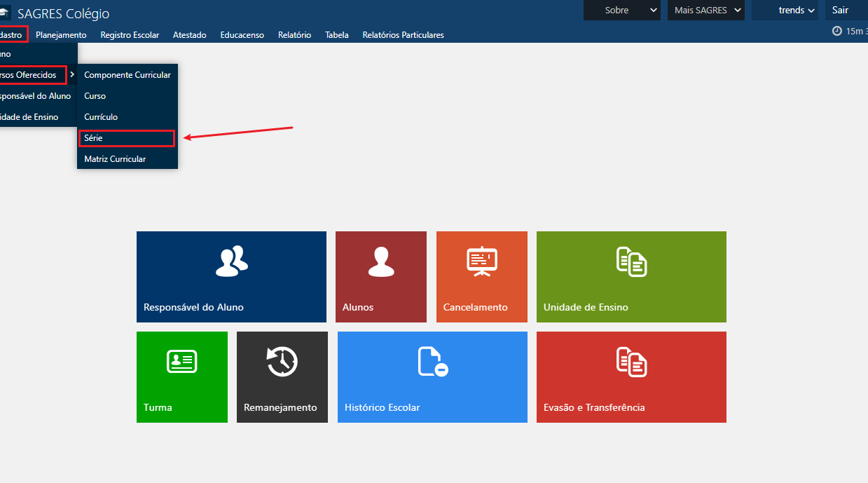This screenshot has height=483, width=868.
Task: Open the trends user dropdown
Action: (x=797, y=10)
